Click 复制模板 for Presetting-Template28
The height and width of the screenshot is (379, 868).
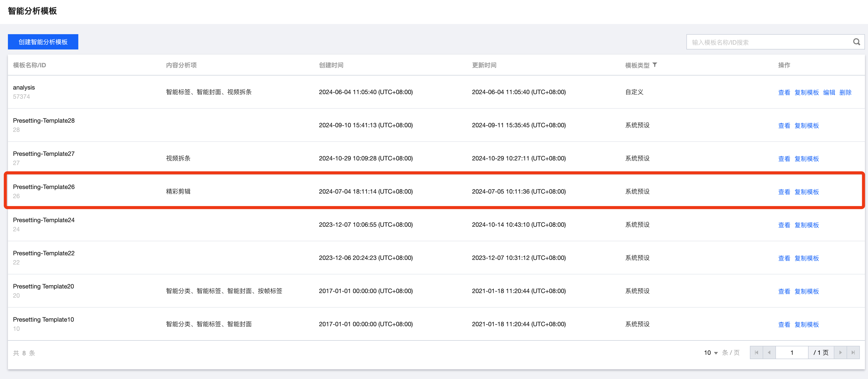coord(806,125)
